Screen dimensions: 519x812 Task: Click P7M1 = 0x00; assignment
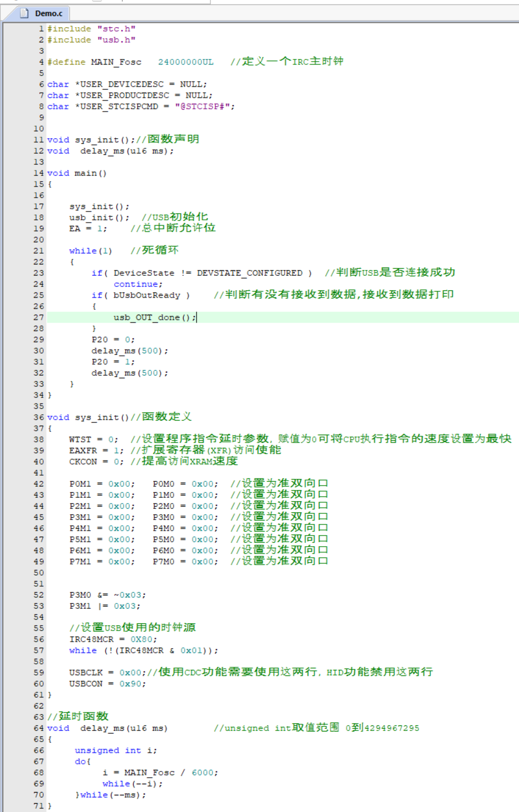[102, 562]
